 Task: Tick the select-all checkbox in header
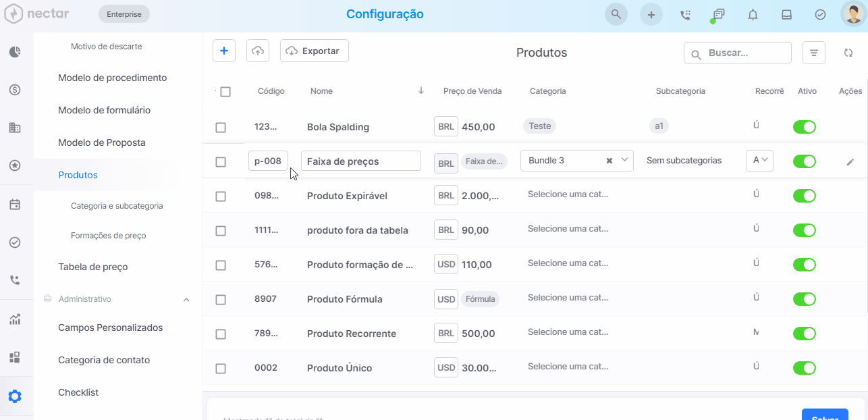[x=225, y=92]
